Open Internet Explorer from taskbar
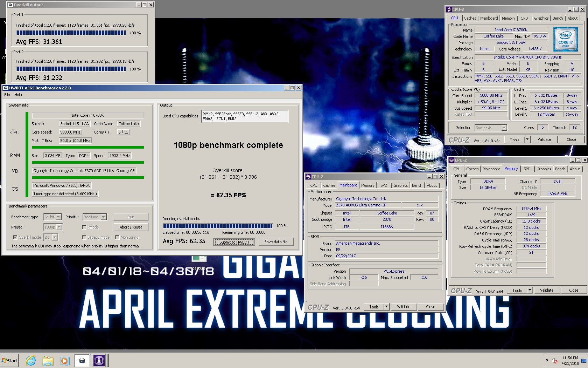This screenshot has width=588, height=368. click(31, 360)
